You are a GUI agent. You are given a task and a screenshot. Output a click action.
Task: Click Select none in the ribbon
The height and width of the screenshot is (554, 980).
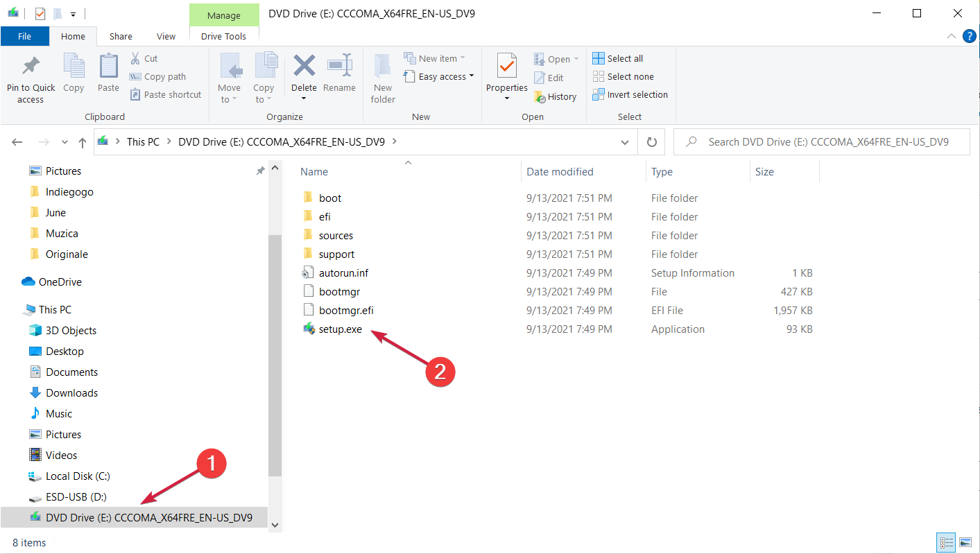624,76
